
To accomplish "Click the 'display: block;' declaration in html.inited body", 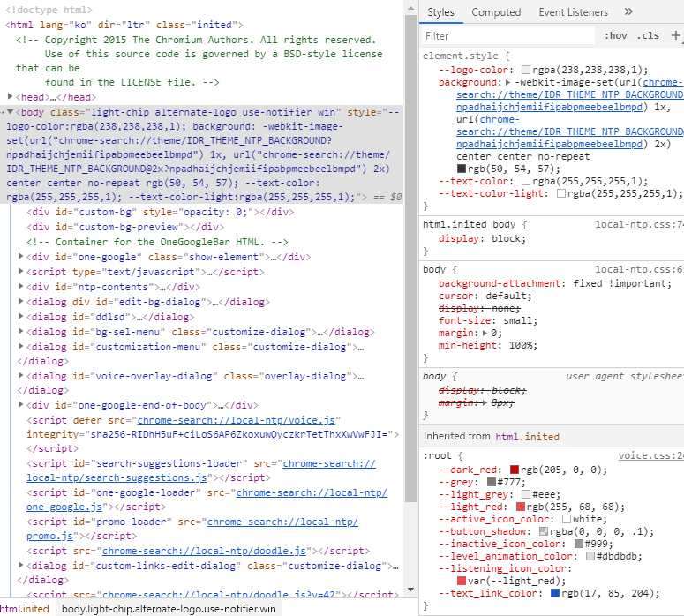I will coord(482,238).
